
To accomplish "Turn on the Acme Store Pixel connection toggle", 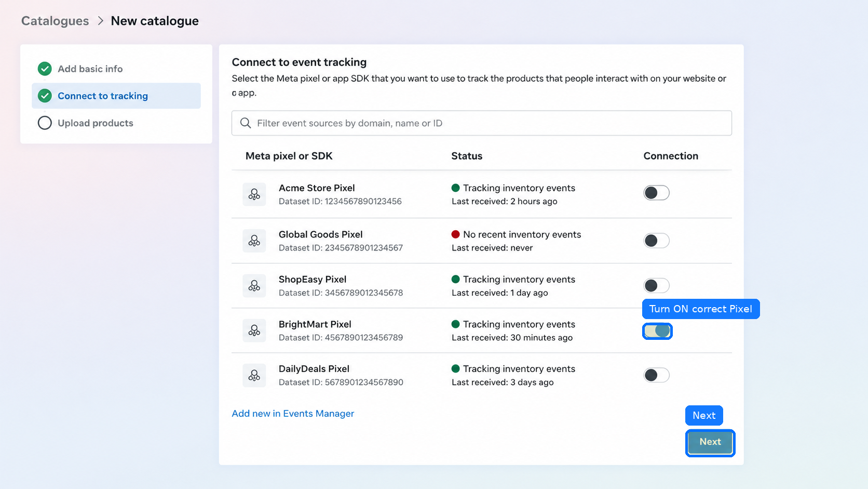I will pyautogui.click(x=657, y=193).
